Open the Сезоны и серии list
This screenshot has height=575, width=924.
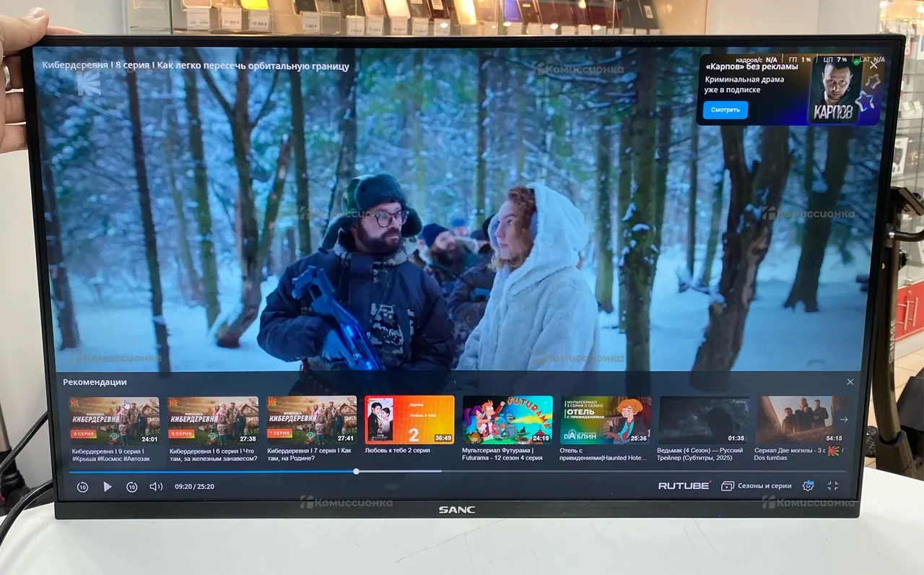point(757,486)
